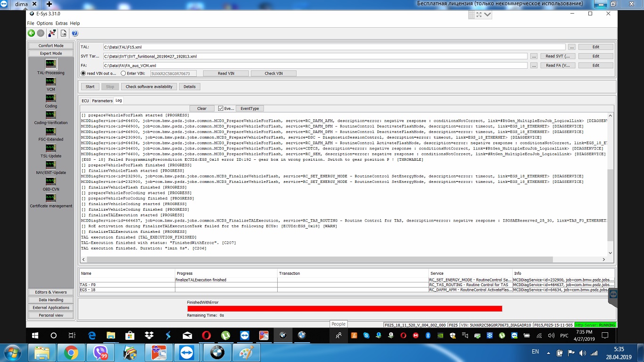Clear the log with the Clear button
The width and height of the screenshot is (644, 362).
point(202,108)
